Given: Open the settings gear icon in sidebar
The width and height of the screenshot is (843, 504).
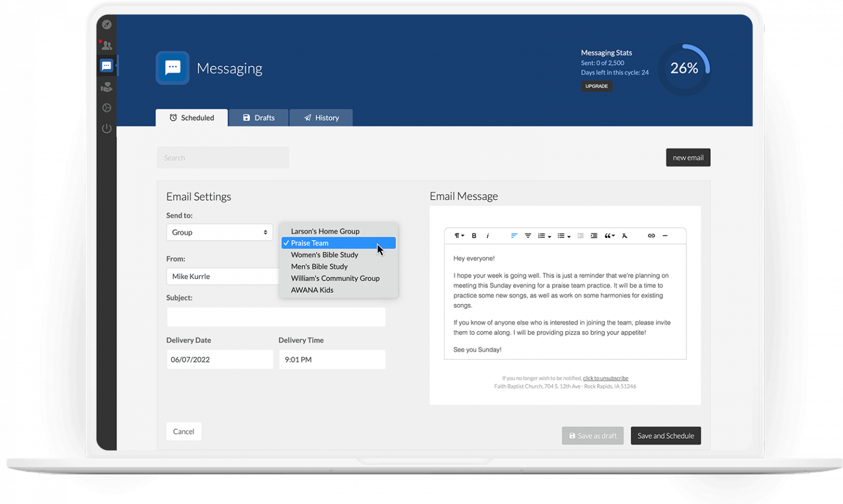Looking at the screenshot, I should (107, 107).
